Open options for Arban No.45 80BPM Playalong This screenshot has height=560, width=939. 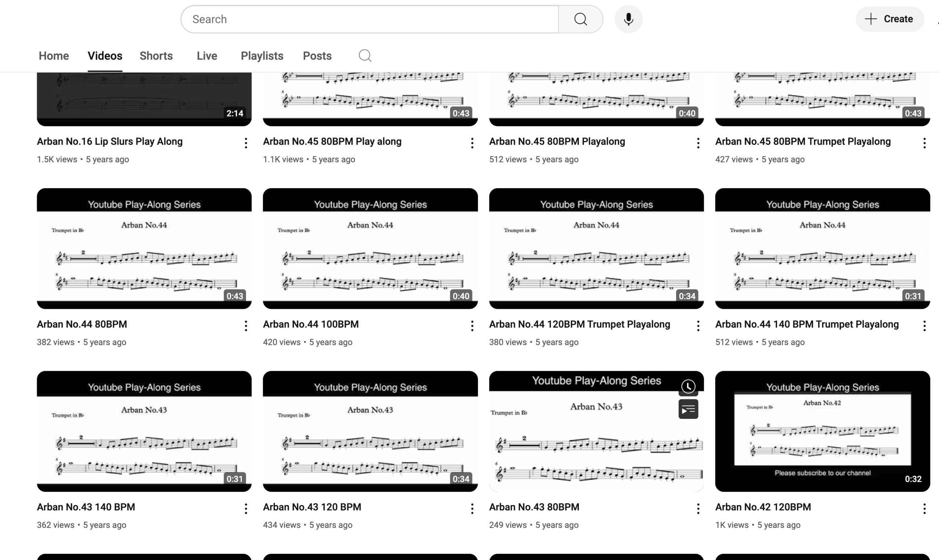pos(698,143)
